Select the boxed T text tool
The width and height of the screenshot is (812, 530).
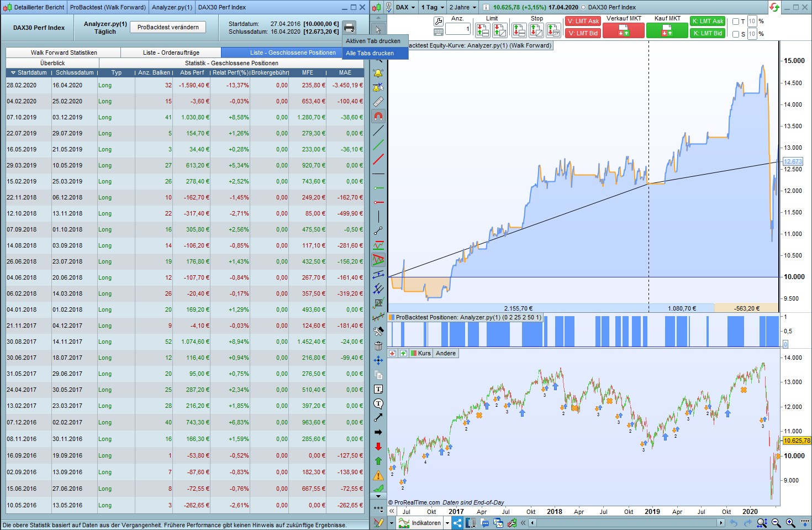pos(378,389)
